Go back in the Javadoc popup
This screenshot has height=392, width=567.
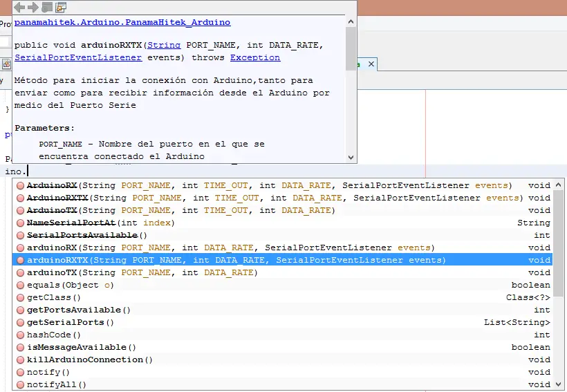coord(19,7)
